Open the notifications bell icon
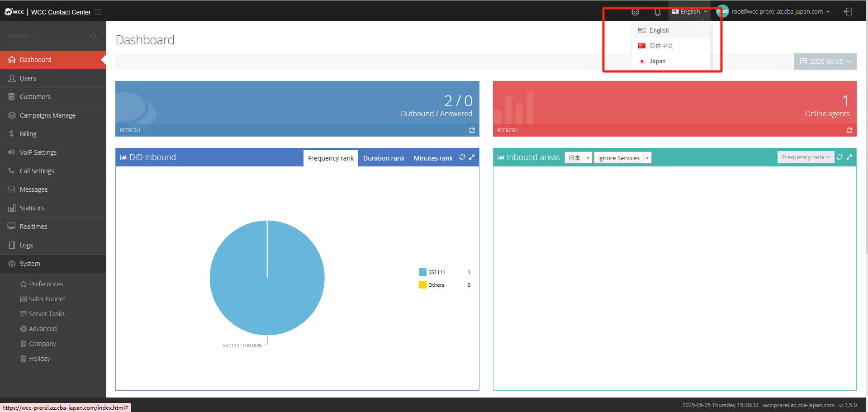 pyautogui.click(x=657, y=12)
